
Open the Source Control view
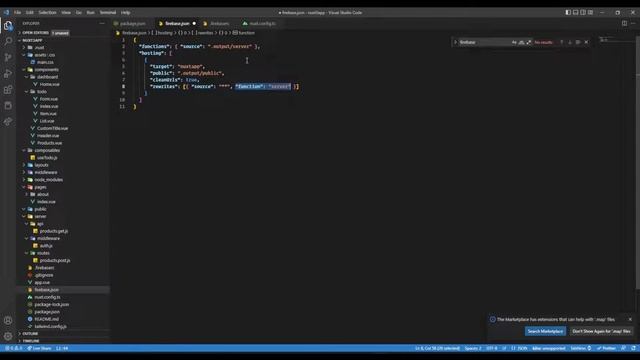point(8,58)
